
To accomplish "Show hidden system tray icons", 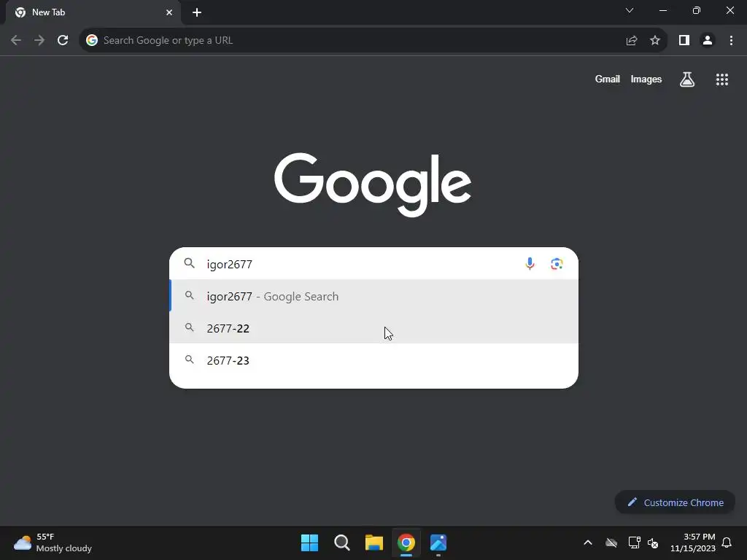I will [x=588, y=542].
